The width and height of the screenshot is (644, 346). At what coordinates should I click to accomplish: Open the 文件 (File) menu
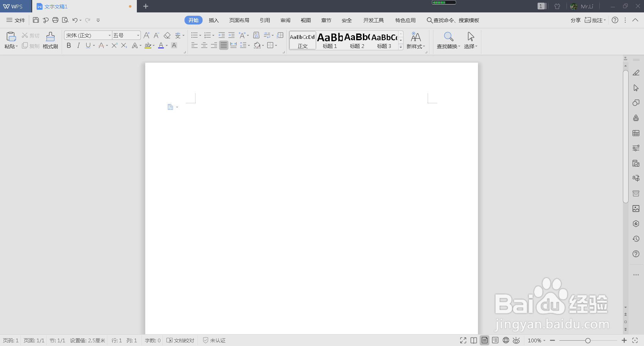coord(16,20)
